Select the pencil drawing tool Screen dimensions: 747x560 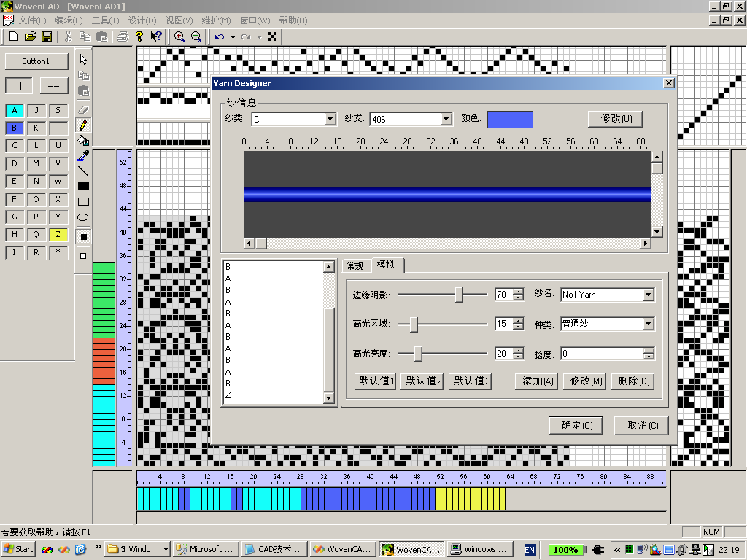click(83, 125)
